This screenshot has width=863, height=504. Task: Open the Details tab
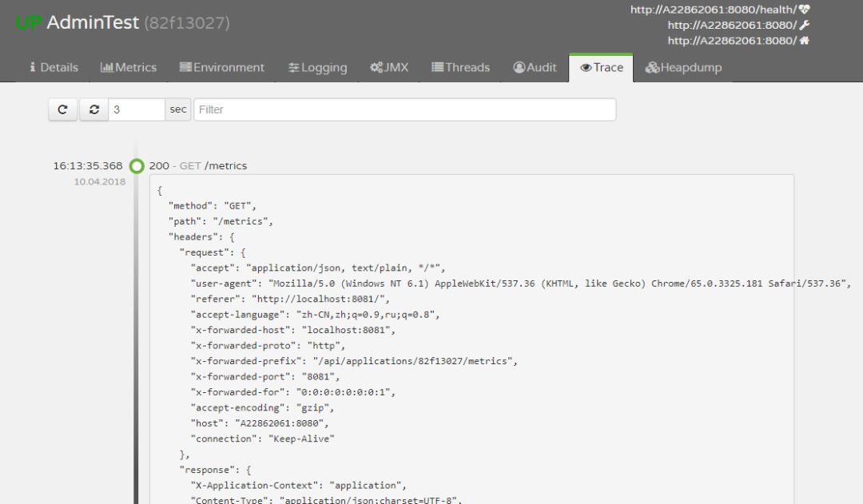[54, 68]
